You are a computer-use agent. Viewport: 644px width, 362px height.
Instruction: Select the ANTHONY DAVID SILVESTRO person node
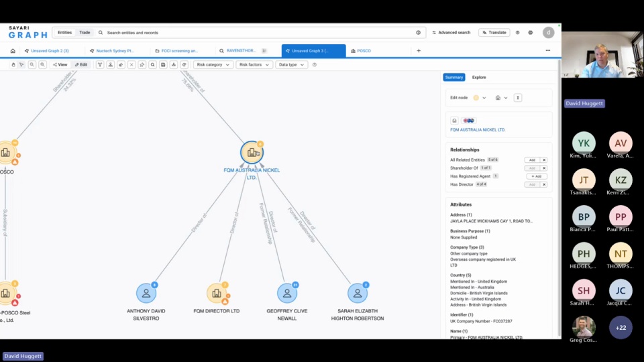[x=146, y=293]
